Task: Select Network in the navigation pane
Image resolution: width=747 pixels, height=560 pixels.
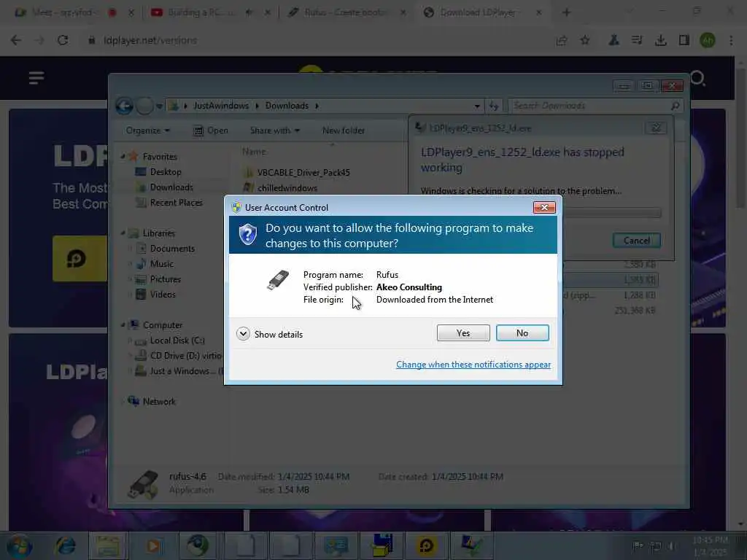Action: click(x=159, y=402)
